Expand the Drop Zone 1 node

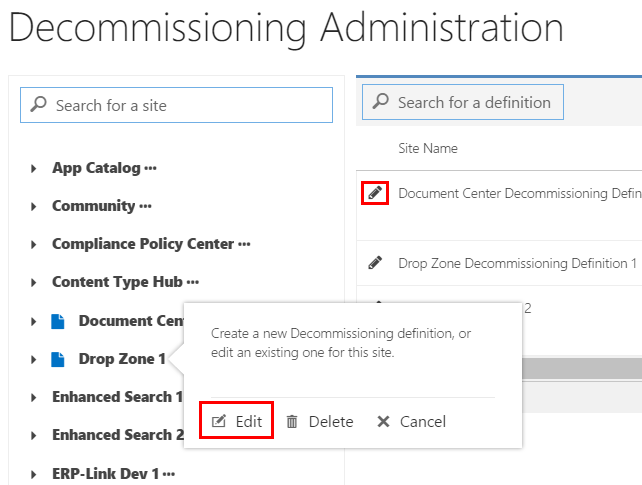click(35, 359)
